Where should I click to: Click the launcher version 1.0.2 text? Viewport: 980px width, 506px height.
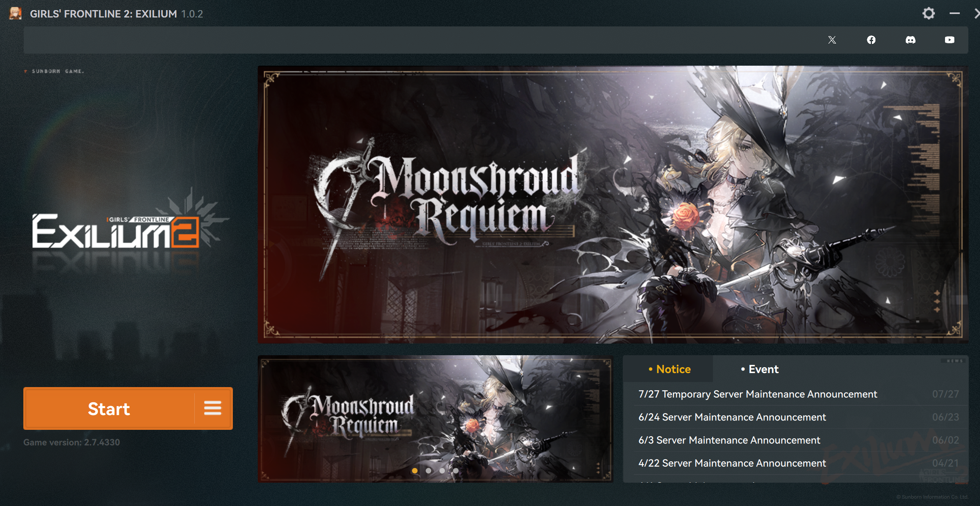(192, 14)
